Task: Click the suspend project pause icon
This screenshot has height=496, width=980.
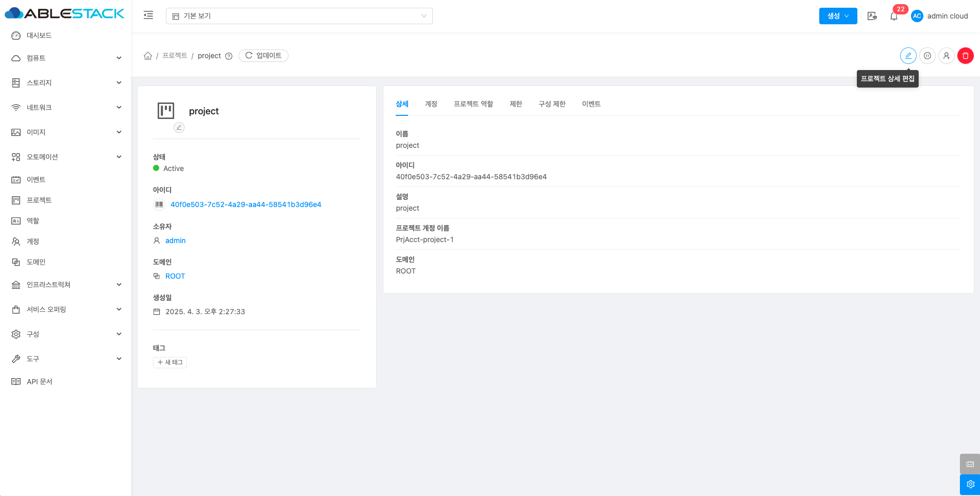Action: click(x=927, y=56)
